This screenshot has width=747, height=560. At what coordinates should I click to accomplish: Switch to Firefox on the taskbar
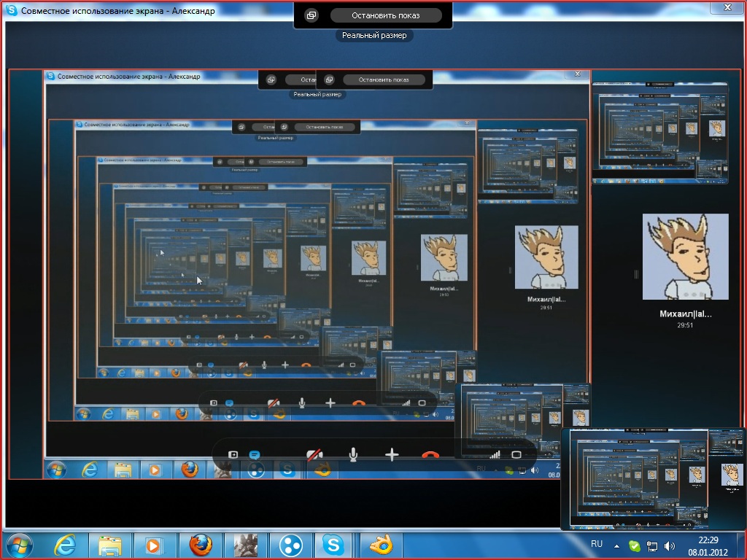[x=200, y=545]
